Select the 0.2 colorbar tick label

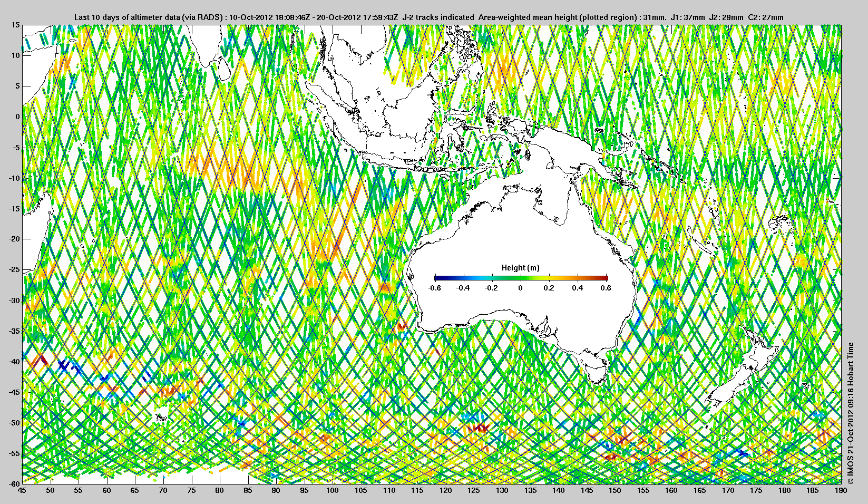tap(549, 288)
